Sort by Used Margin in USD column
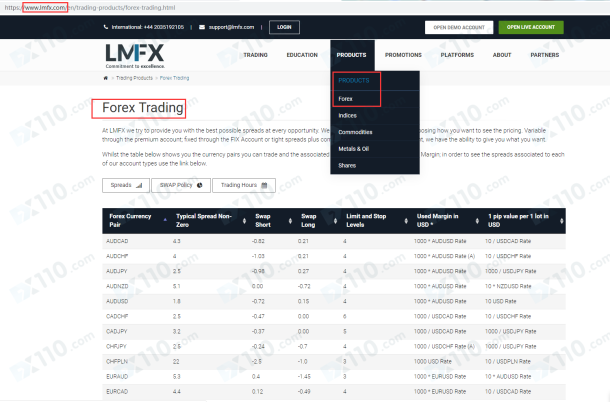This screenshot has width=610, height=402. [447, 221]
